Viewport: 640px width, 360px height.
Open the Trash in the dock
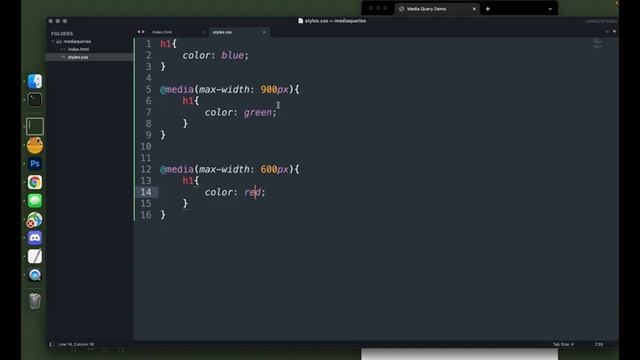pyautogui.click(x=35, y=301)
